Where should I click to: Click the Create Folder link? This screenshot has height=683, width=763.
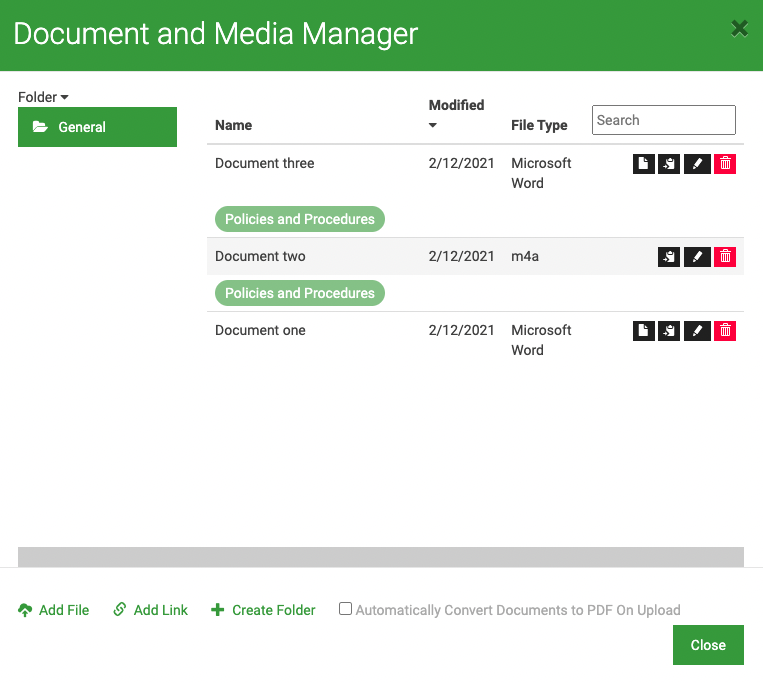pyautogui.click(x=263, y=610)
